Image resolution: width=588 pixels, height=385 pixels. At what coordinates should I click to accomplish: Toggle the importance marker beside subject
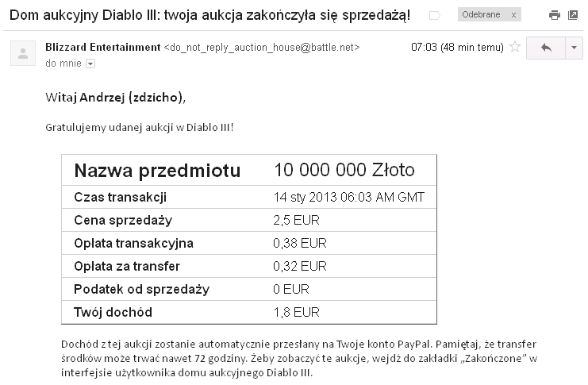pos(434,15)
